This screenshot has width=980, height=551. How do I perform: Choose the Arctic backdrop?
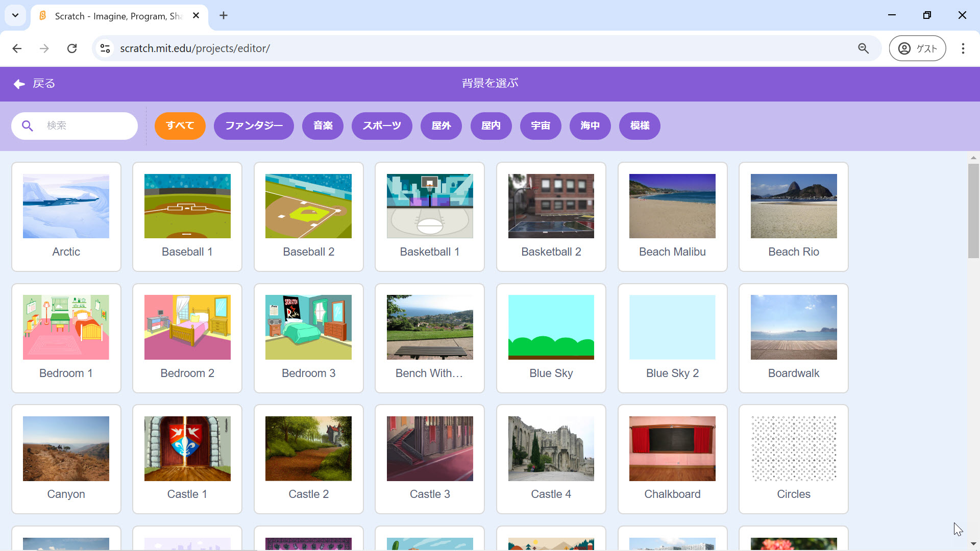(x=66, y=217)
